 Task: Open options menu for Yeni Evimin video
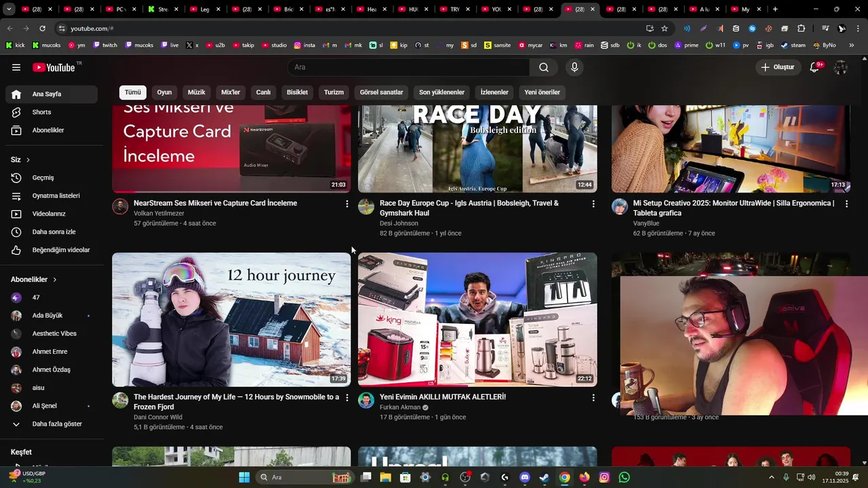pos(593,398)
